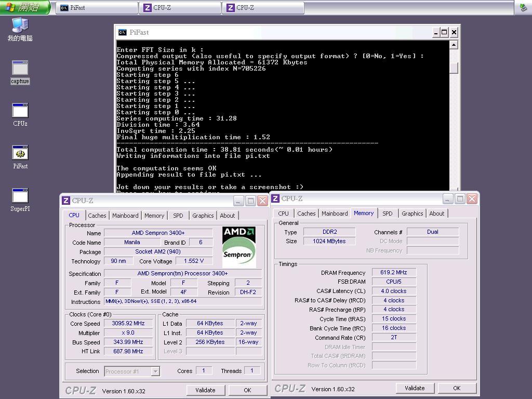Click the system tray icon
Screen dimensions: 532x399
[523, 7]
